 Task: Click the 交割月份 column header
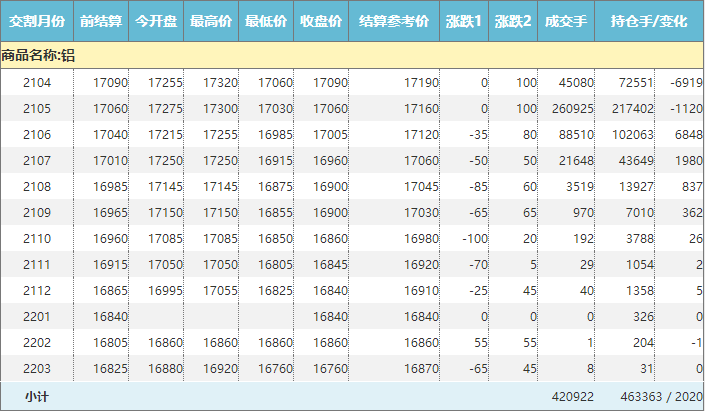(37, 21)
